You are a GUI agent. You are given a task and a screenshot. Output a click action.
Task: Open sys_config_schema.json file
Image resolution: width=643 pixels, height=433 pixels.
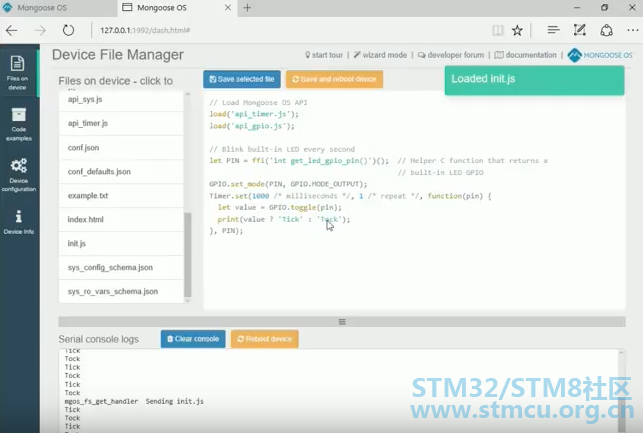121,267
